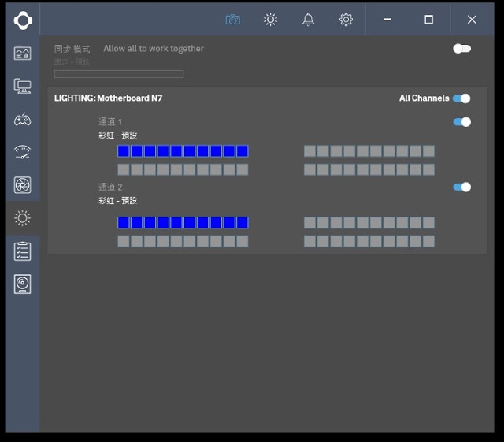Image resolution: width=504 pixels, height=442 pixels.
Task: Open settings gear icon
Action: pos(346,20)
